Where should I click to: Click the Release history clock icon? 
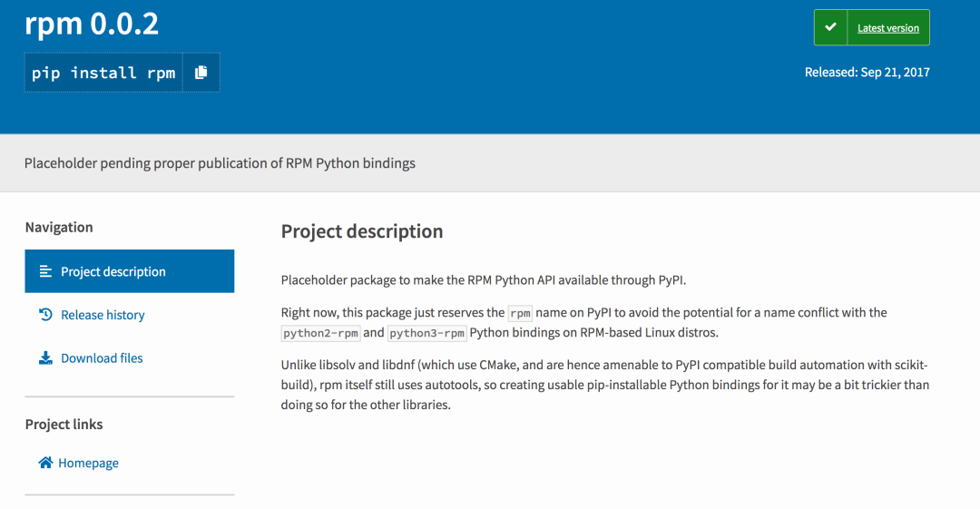click(45, 315)
